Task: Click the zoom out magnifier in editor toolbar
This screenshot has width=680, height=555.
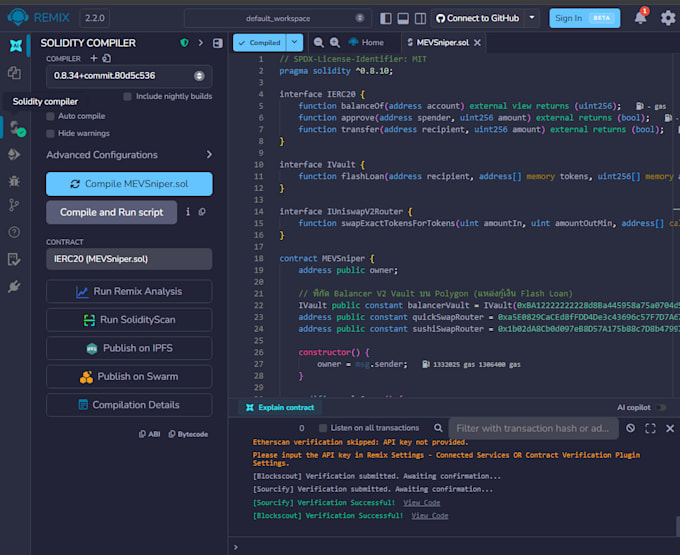Action: click(319, 42)
